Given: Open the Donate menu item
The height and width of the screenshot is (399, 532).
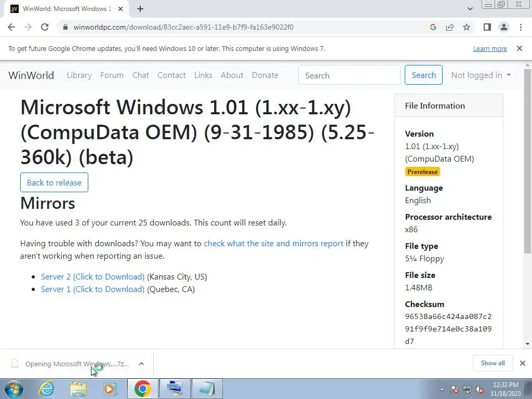Looking at the screenshot, I should click(265, 75).
